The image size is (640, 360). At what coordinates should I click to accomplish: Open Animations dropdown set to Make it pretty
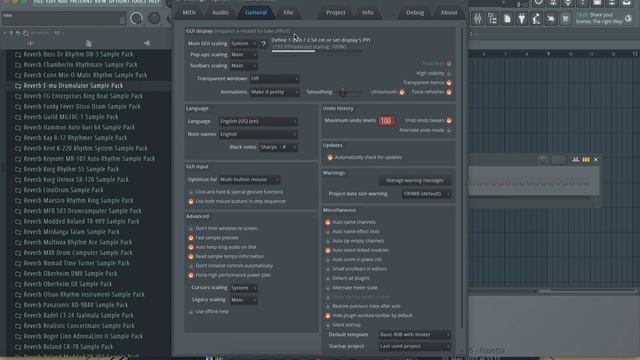(x=274, y=92)
